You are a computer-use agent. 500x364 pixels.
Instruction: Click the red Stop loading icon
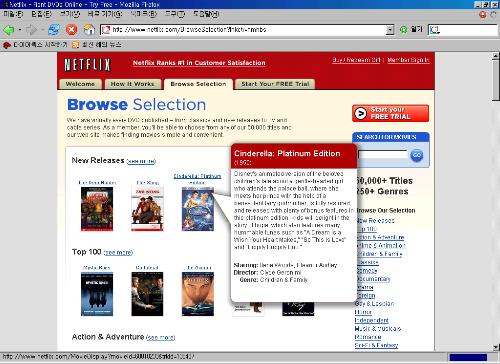tap(71, 30)
